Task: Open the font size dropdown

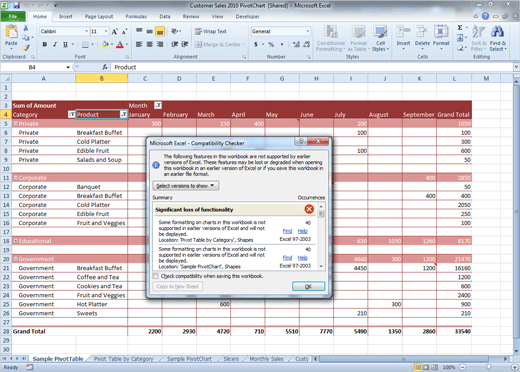Action: (x=106, y=32)
